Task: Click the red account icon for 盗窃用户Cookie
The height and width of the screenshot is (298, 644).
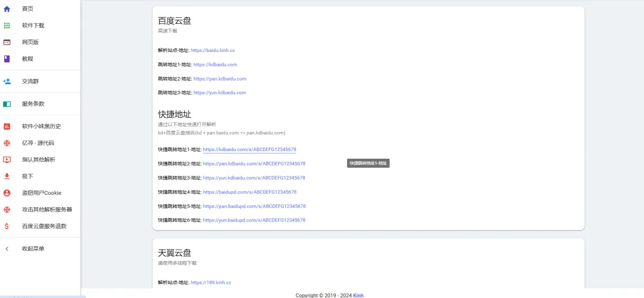Action: [x=7, y=193]
